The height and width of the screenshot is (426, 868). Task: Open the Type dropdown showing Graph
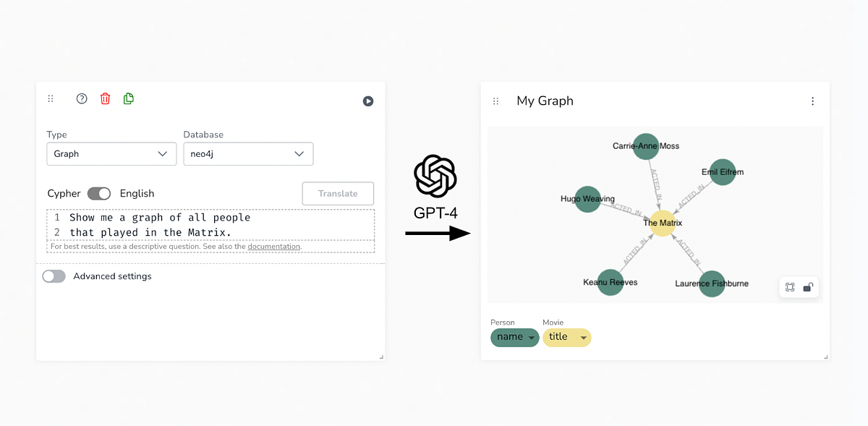[x=111, y=153]
